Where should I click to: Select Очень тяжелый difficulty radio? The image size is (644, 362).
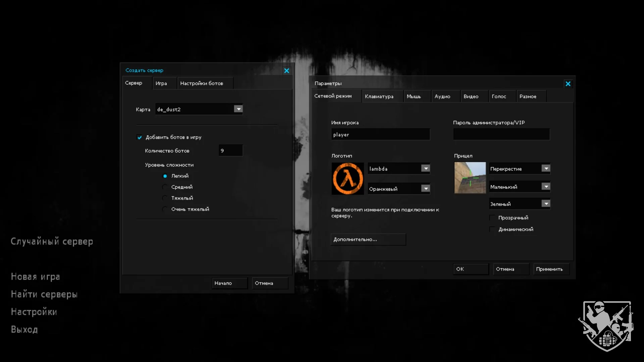pos(165,209)
